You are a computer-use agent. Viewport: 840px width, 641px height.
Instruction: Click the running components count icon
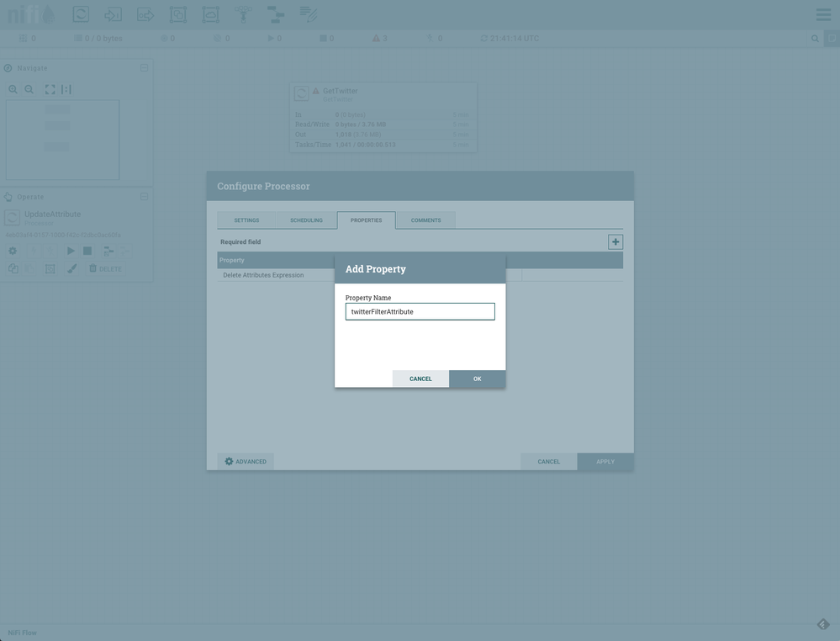tap(271, 39)
